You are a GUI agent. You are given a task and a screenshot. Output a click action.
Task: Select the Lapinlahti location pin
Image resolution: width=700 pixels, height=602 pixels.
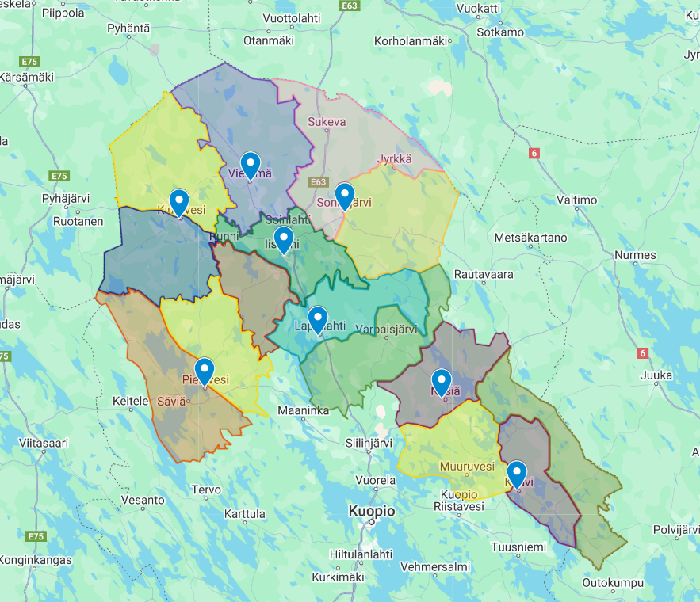318,318
